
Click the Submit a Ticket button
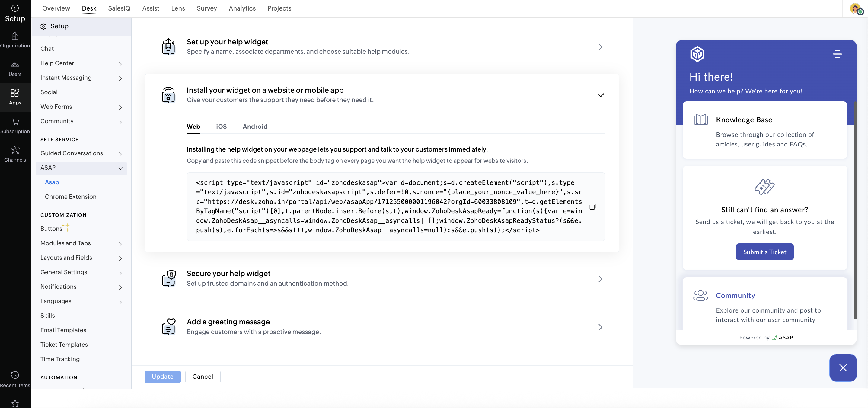764,252
